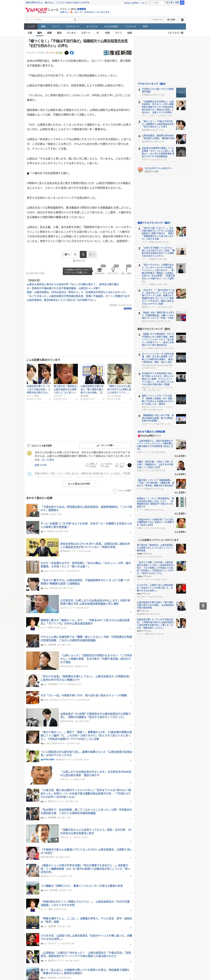Select the ランキング tab

pyautogui.click(x=130, y=27)
